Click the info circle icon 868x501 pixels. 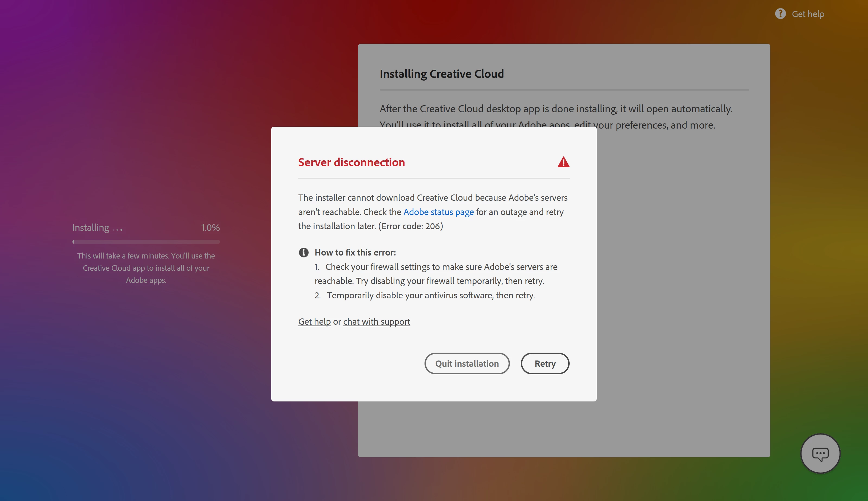point(304,253)
